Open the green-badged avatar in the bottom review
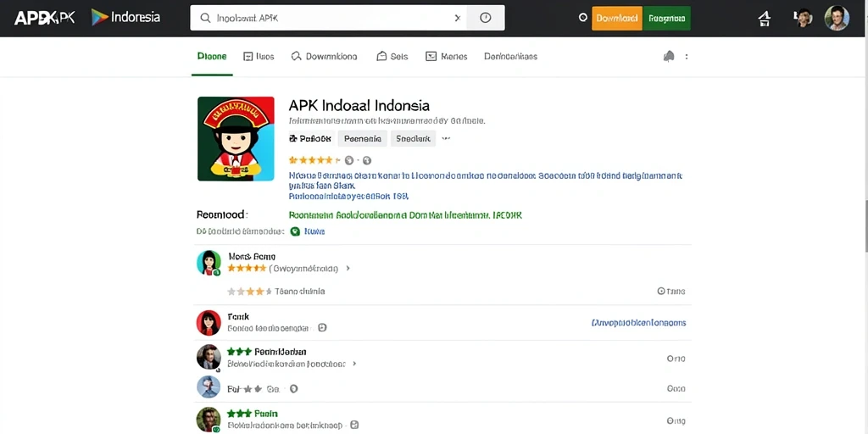Screen dimensions: 868x434 pos(209,420)
